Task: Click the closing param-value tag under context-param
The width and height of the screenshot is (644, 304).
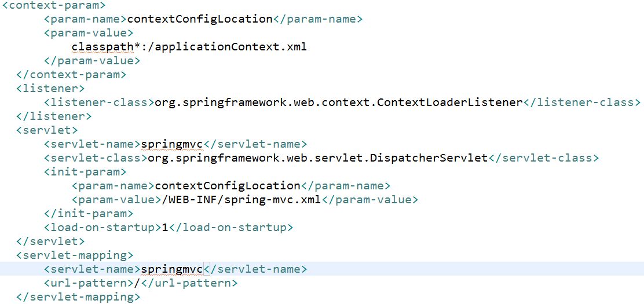Action: (x=92, y=61)
